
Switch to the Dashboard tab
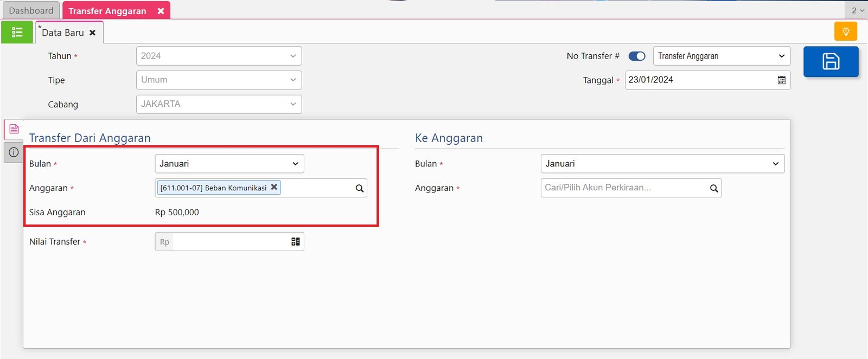coord(31,11)
